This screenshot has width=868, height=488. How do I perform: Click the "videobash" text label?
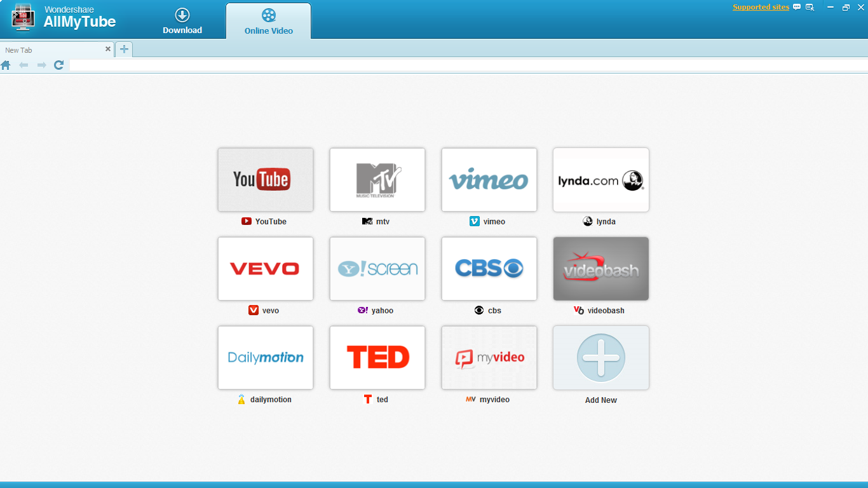[606, 311]
